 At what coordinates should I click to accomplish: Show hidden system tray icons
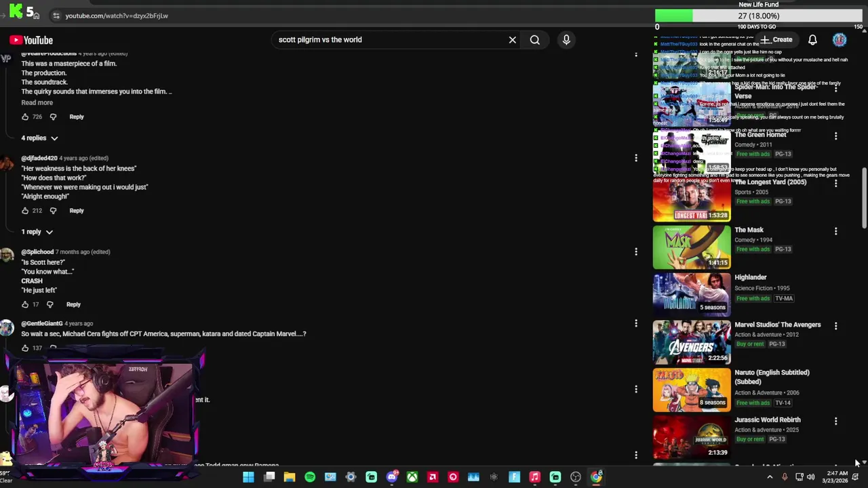(770, 477)
